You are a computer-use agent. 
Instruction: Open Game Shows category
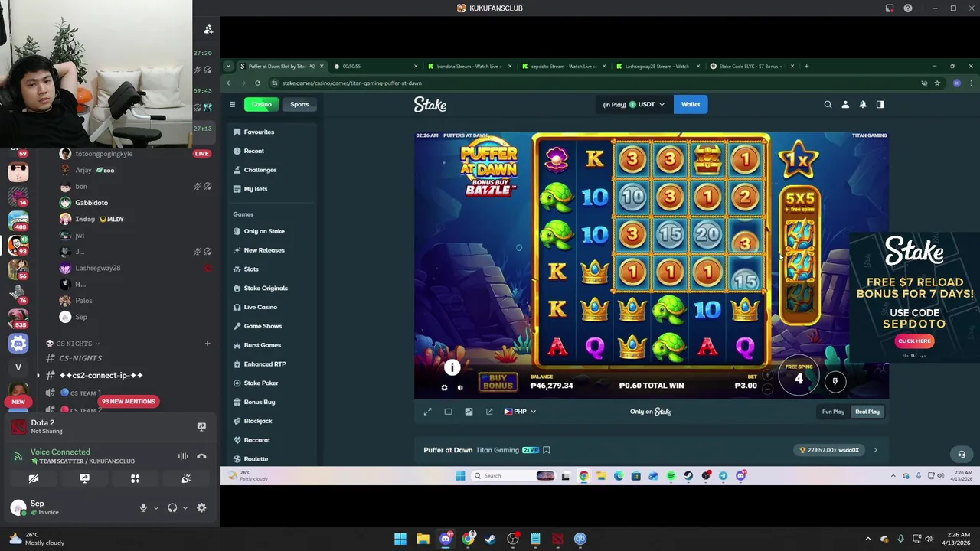click(263, 326)
